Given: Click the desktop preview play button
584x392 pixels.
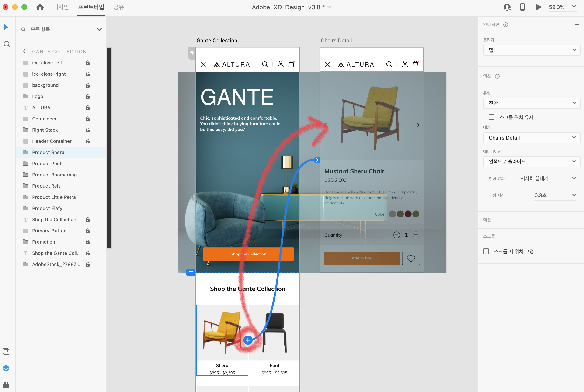Looking at the screenshot, I should coord(539,7).
